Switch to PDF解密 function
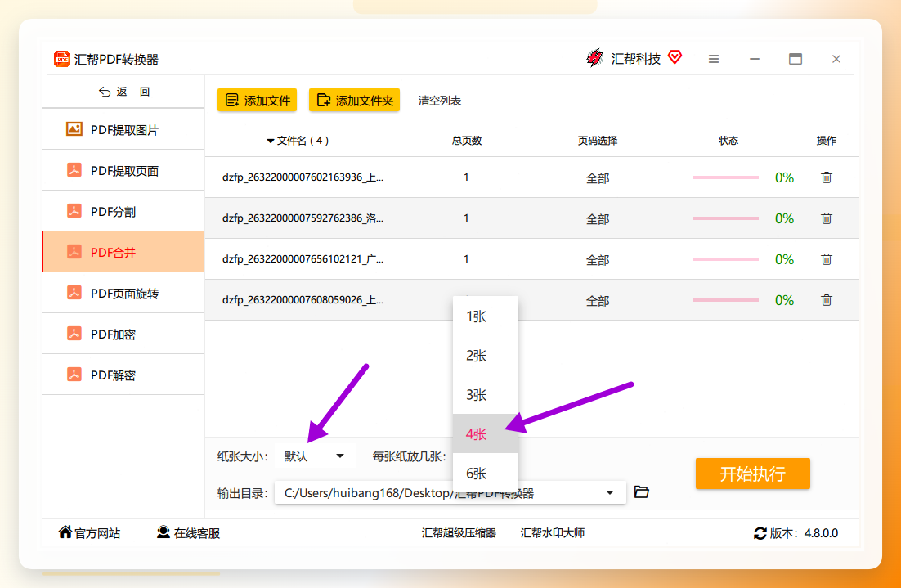 (123, 375)
